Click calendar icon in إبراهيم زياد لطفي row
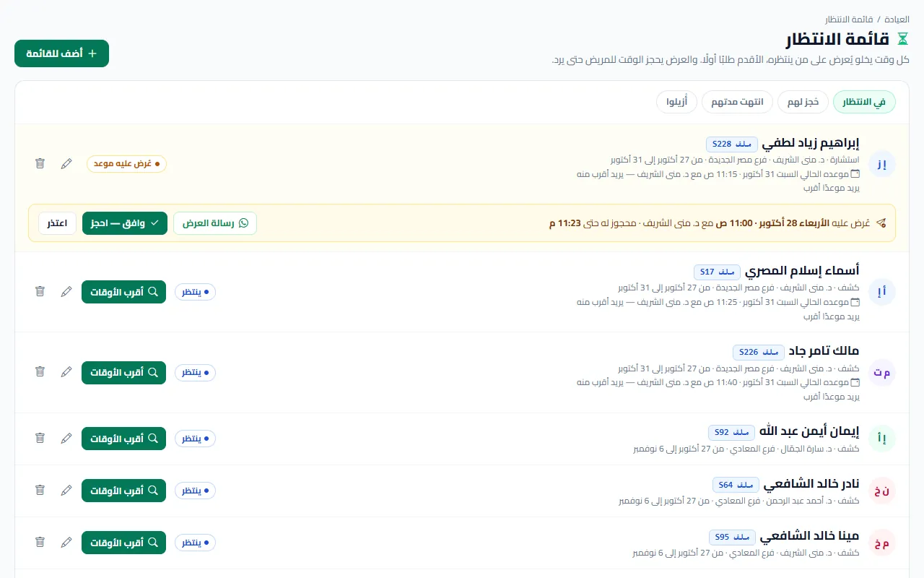 point(855,174)
